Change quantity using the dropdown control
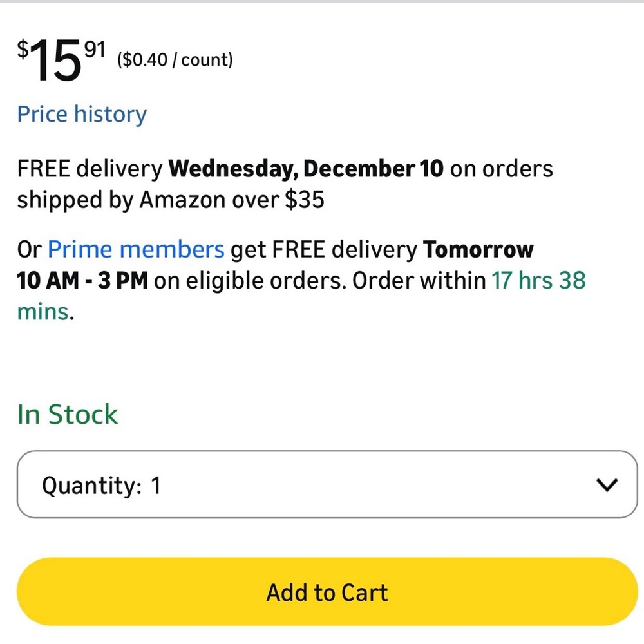Image resolution: width=644 pixels, height=644 pixels. tap(606, 484)
